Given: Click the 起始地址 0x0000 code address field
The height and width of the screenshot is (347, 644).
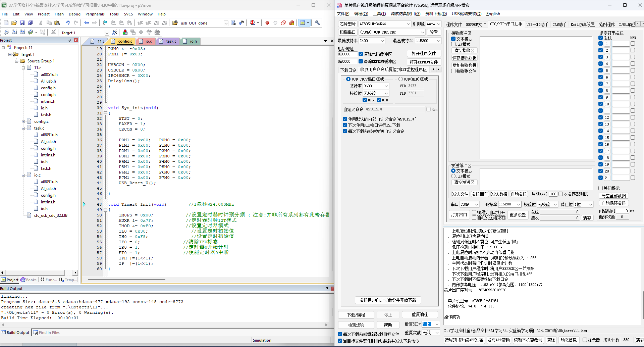Looking at the screenshot, I should point(347,54).
